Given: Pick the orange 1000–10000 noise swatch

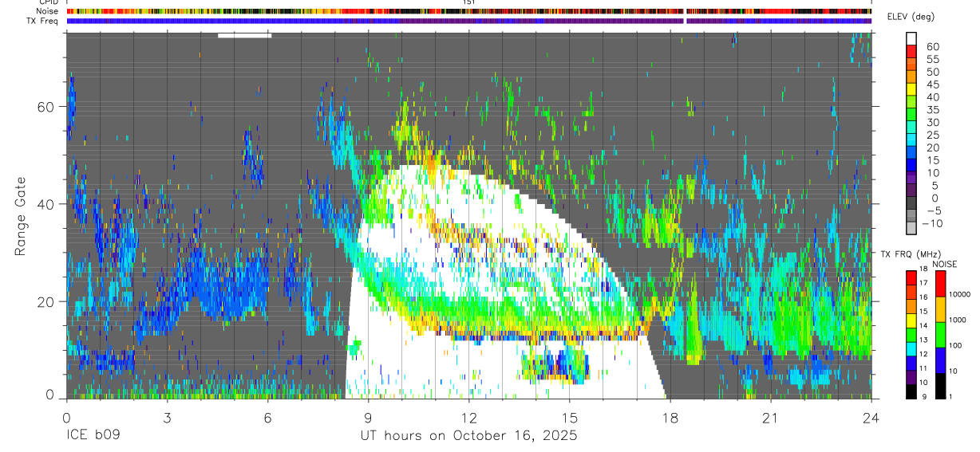Looking at the screenshot, I should coord(939,309).
